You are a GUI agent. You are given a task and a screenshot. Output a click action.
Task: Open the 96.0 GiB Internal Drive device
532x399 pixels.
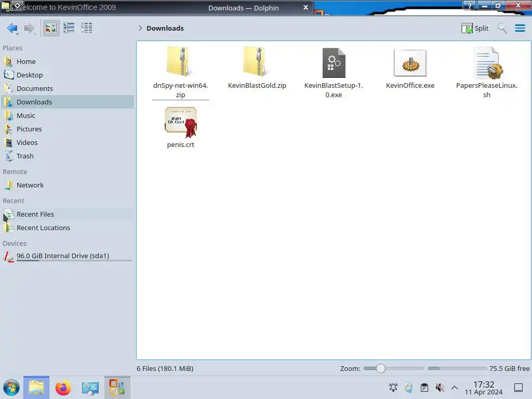tap(67, 257)
